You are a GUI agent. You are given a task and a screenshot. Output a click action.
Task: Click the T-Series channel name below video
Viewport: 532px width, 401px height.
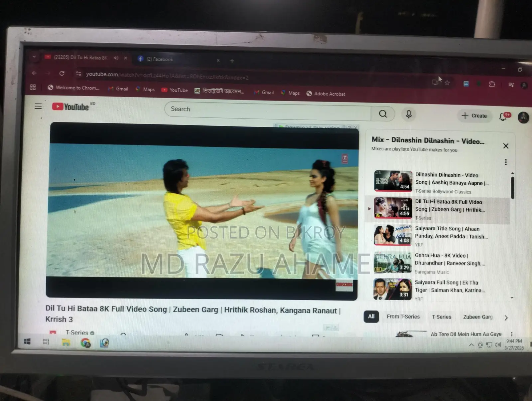pos(77,332)
